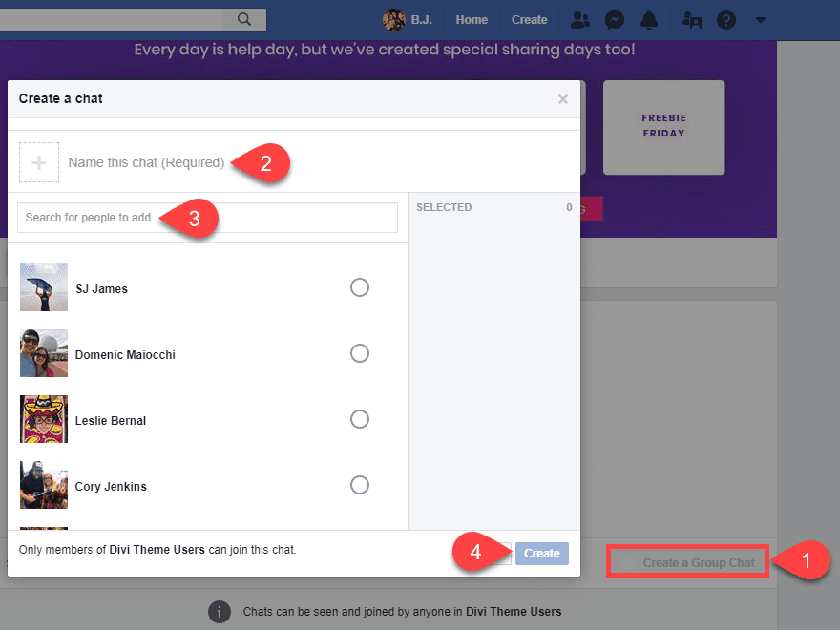The image size is (840, 630).
Task: Open the Help question mark icon
Action: pyautogui.click(x=726, y=19)
